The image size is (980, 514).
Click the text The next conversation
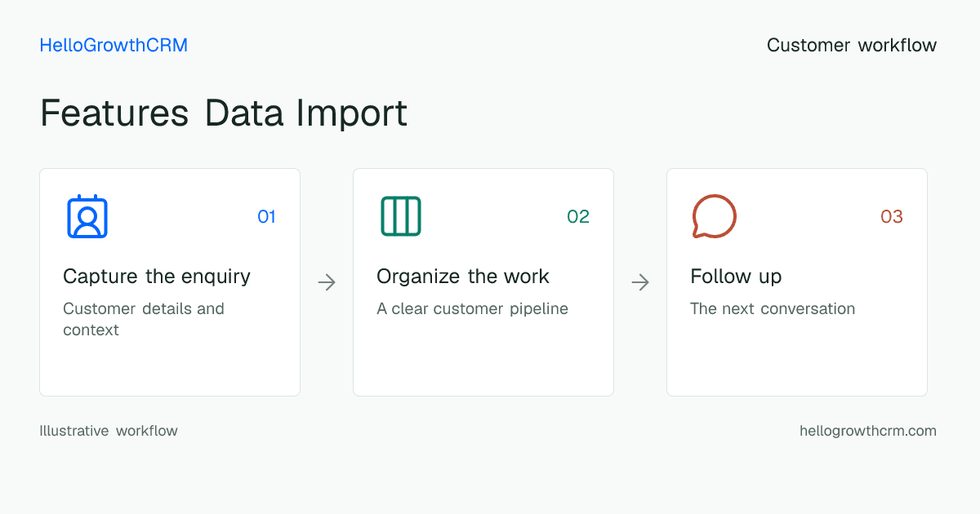tap(773, 309)
